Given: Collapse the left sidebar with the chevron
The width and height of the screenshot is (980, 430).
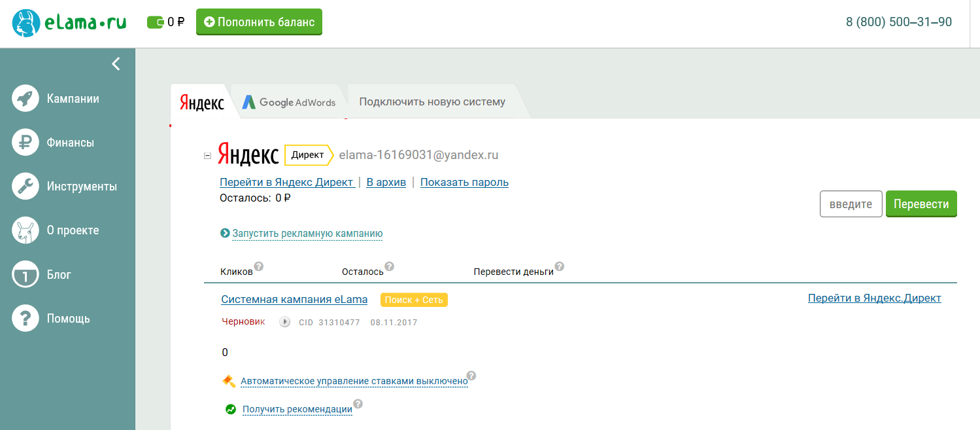Looking at the screenshot, I should 116,63.
